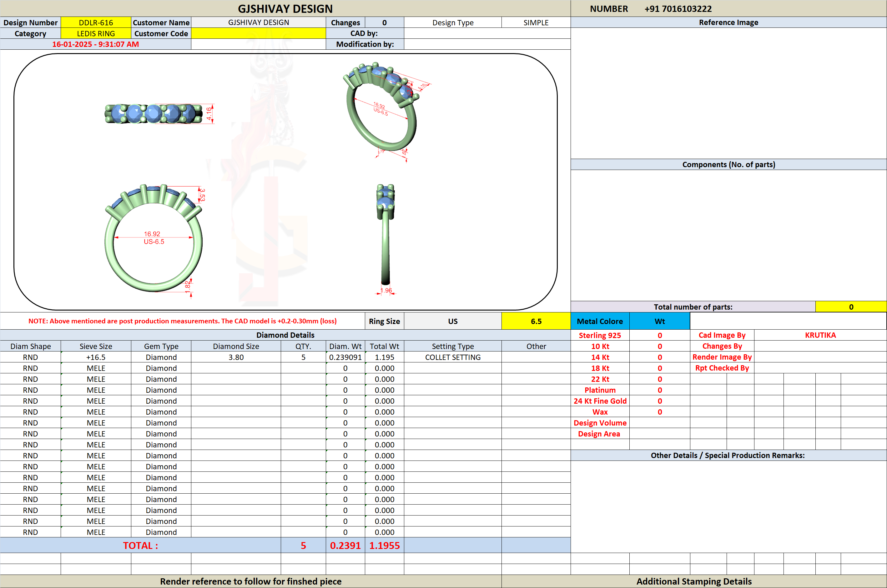The width and height of the screenshot is (887, 588).
Task: Click the Sterling 925 weight value 0
Action: [x=660, y=335]
